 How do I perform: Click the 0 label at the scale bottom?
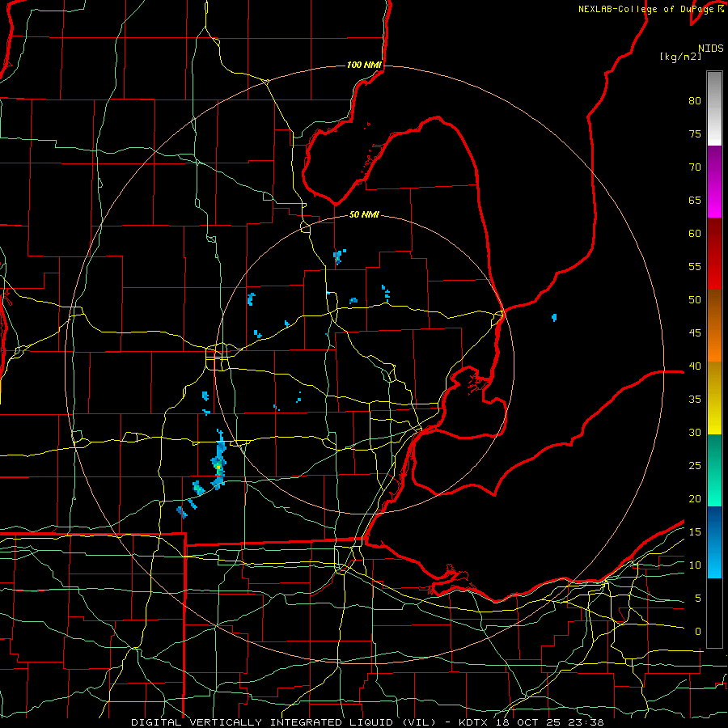pyautogui.click(x=698, y=632)
